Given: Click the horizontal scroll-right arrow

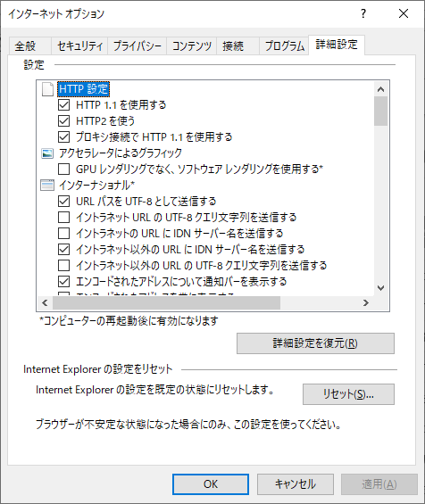Looking at the screenshot, I should pos(365,302).
